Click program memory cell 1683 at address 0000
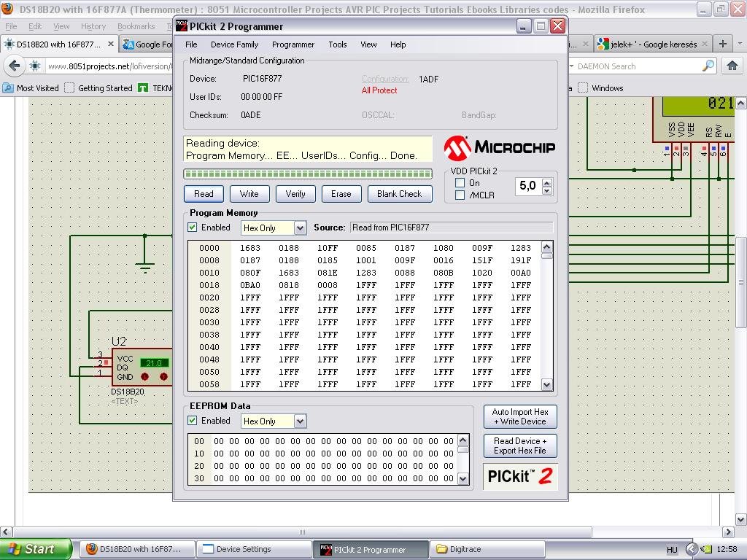The image size is (747, 560). pyautogui.click(x=250, y=248)
